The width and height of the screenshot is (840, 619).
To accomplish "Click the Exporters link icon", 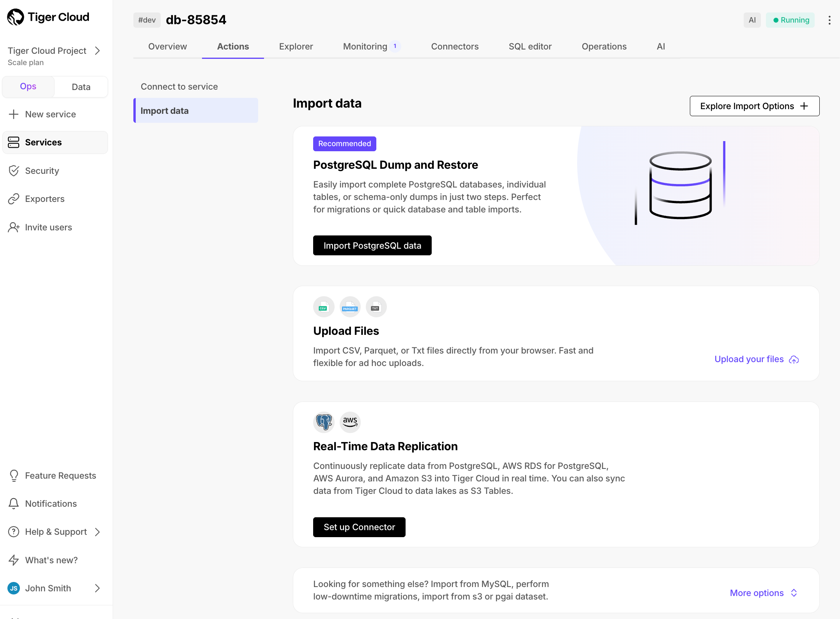I will click(14, 199).
